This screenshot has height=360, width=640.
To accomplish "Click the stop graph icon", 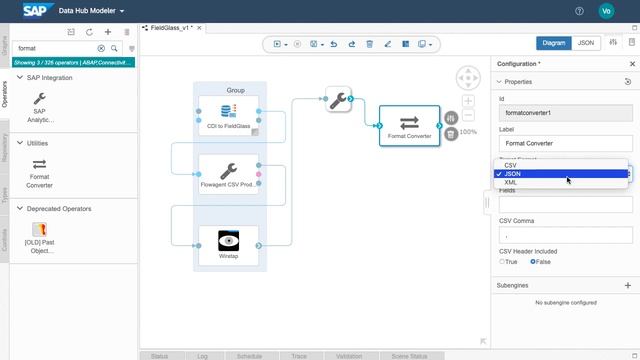I will point(297,44).
